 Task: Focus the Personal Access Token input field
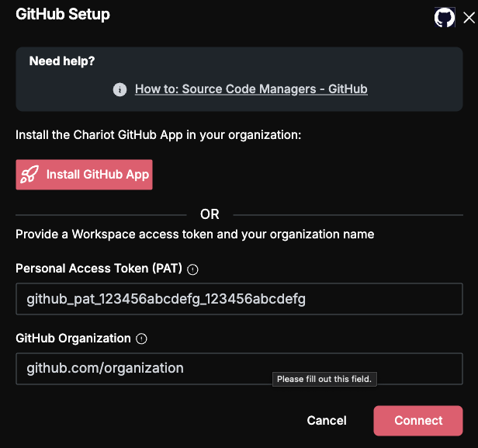[x=239, y=299]
